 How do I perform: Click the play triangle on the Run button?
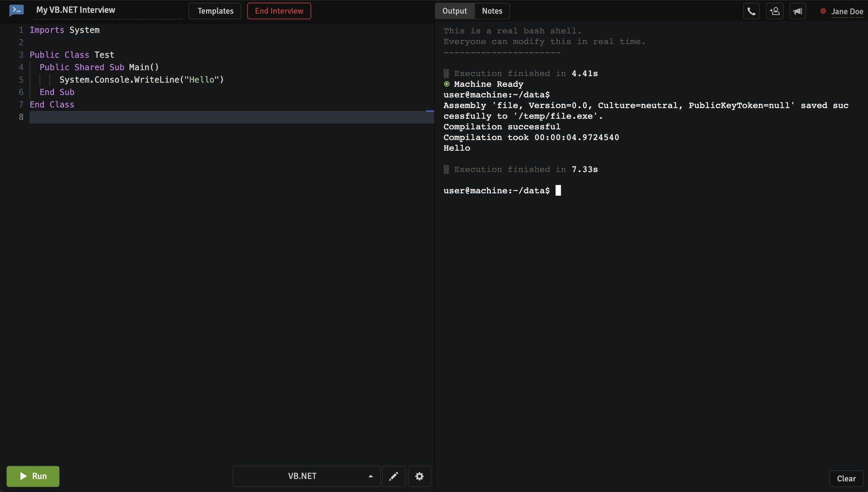click(22, 476)
